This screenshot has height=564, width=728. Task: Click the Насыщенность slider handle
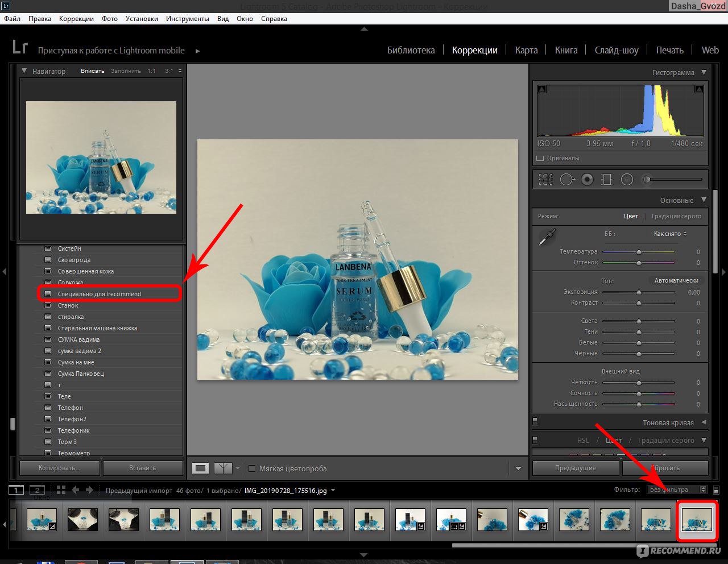639,404
